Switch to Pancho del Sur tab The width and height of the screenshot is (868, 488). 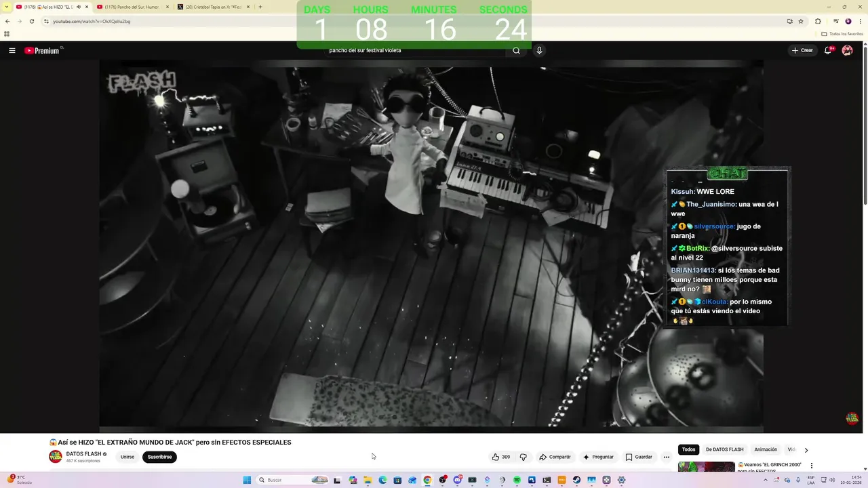click(132, 7)
